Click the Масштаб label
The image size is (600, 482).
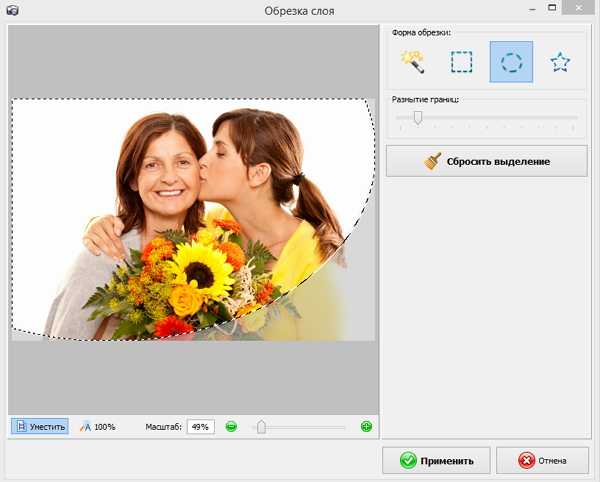click(x=163, y=427)
